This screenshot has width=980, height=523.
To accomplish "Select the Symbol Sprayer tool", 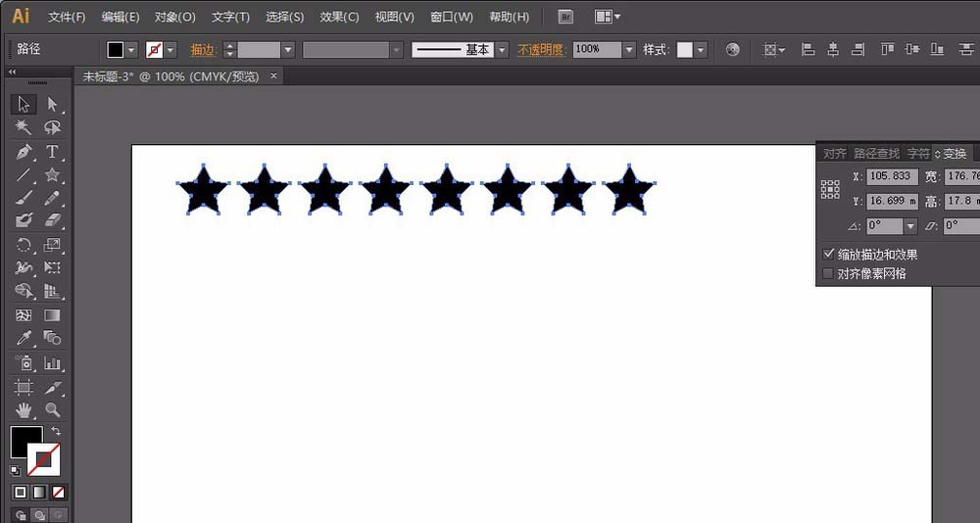I will coord(24,362).
